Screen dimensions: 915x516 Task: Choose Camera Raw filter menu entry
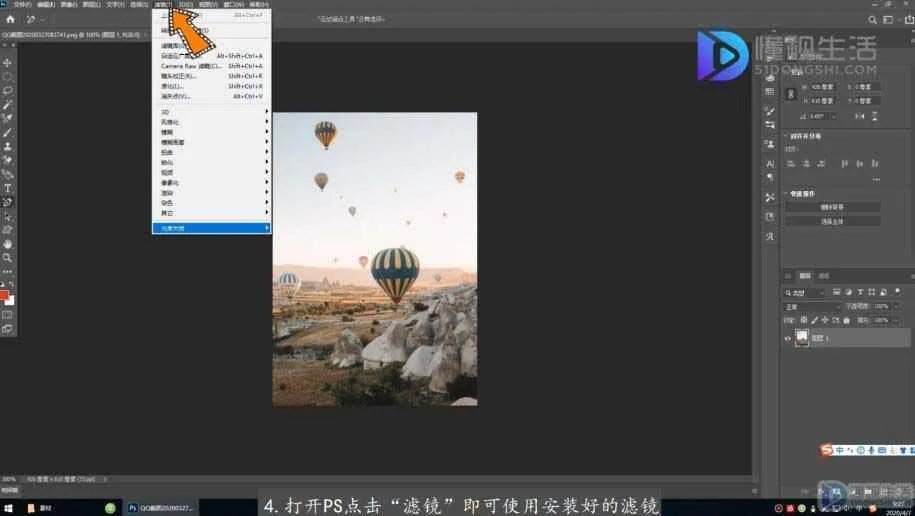coord(191,66)
